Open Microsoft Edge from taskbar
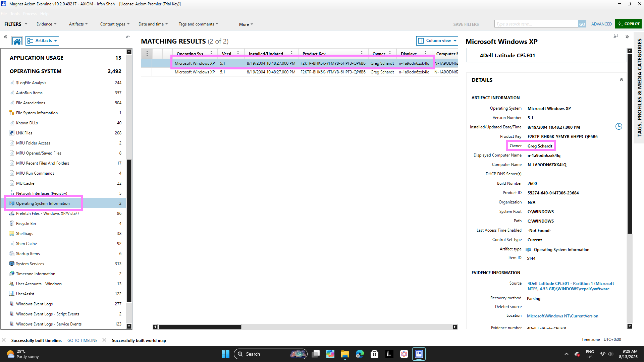 click(x=360, y=354)
